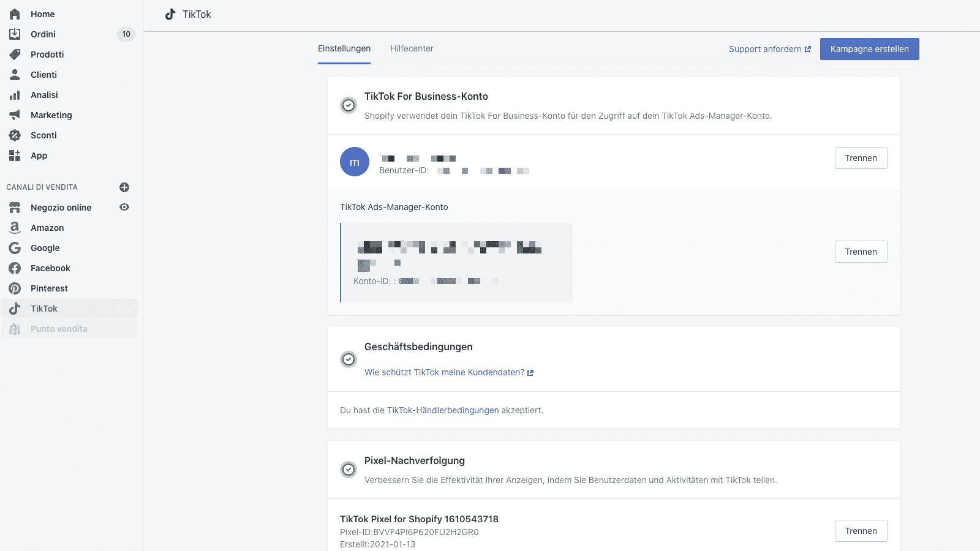Viewport: 980px width, 551px height.
Task: Click the Pixel-Nachverfolgung checkmark icon
Action: pos(349,470)
